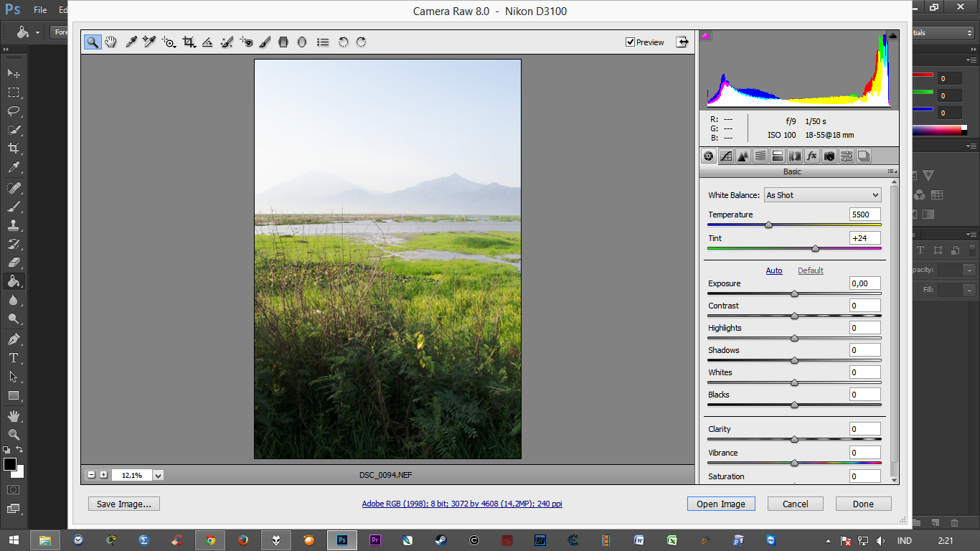Click the Contrast slider handle
This screenshot has height=551, width=980.
coord(794,316)
